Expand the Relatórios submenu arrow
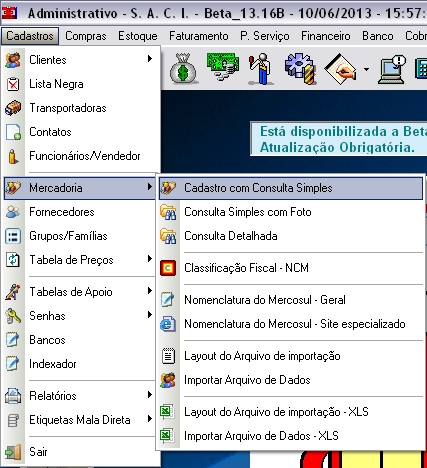Screen dimensions: 427x468 coord(150,395)
